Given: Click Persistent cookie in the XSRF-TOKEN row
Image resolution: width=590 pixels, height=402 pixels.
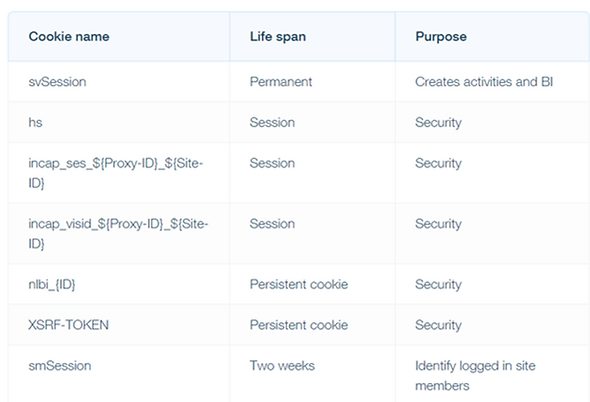Looking at the screenshot, I should click(299, 325).
